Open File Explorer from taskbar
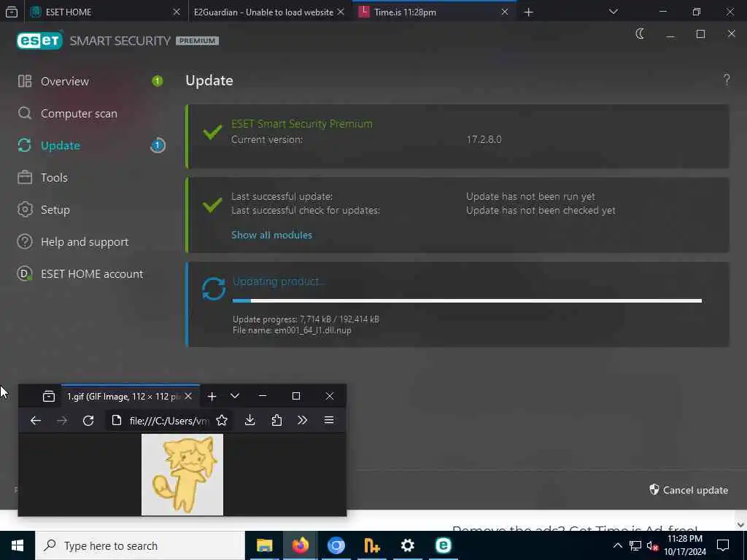 coord(264,545)
